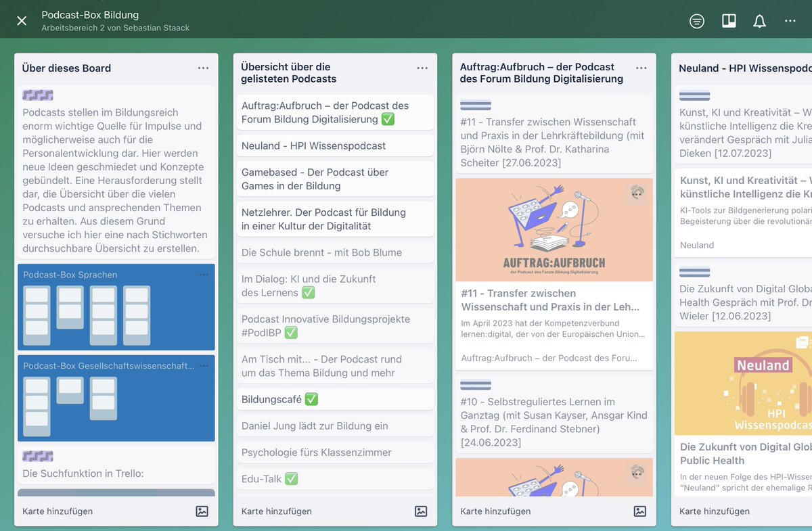The image size is (812, 531).
Task: Open the Podcast-Box Sprachen board thumbnail
Action: point(116,307)
